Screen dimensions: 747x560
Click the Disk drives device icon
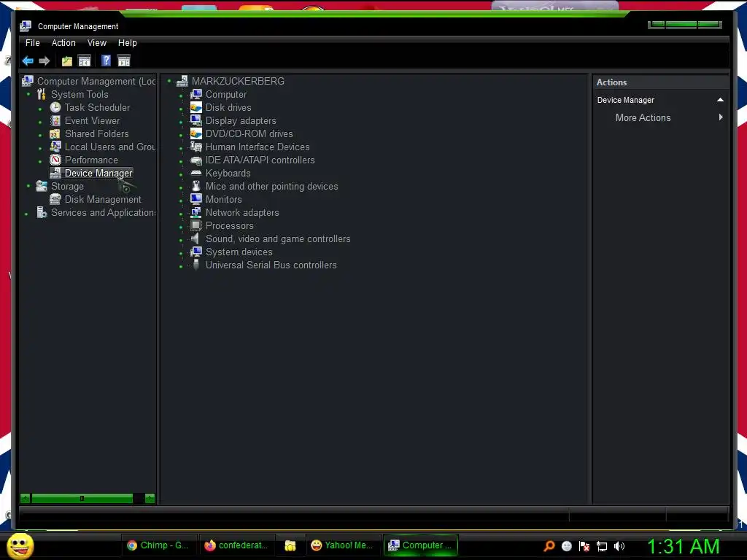click(196, 108)
